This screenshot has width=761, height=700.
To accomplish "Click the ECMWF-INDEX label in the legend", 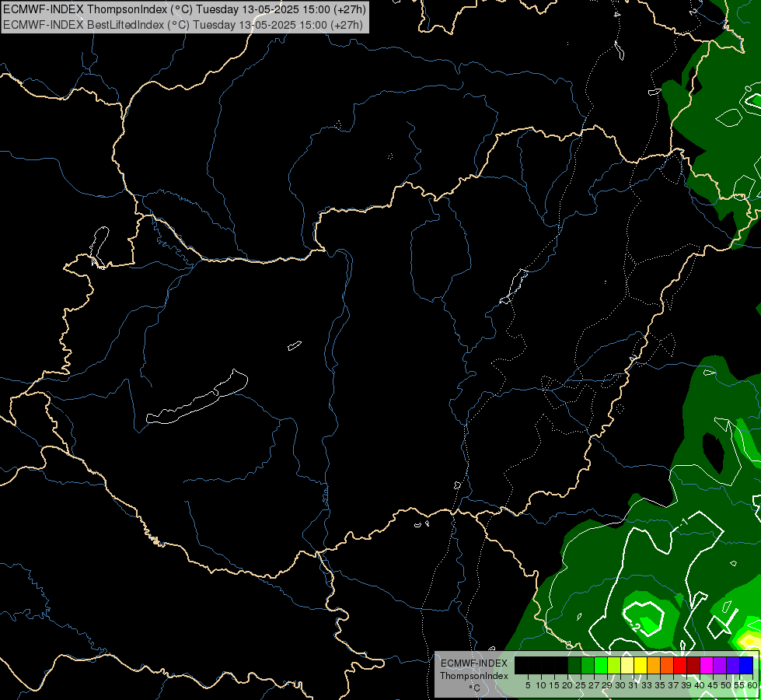I will 474,663.
